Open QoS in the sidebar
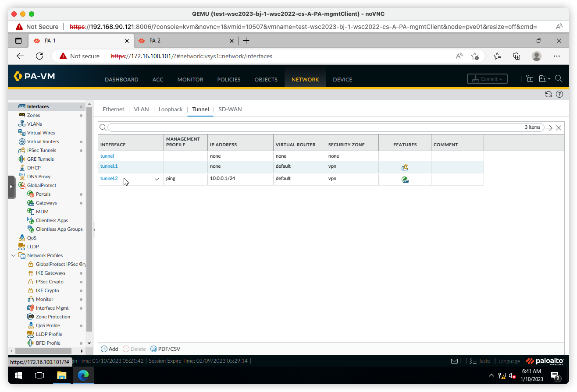577x392 pixels. tap(32, 238)
